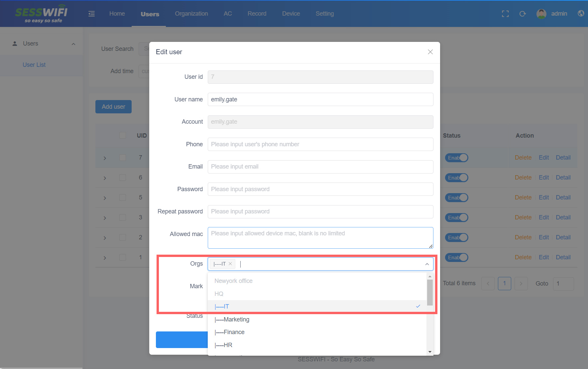The width and height of the screenshot is (588, 369).
Task: Check the box for user UID 7
Action: point(123,158)
